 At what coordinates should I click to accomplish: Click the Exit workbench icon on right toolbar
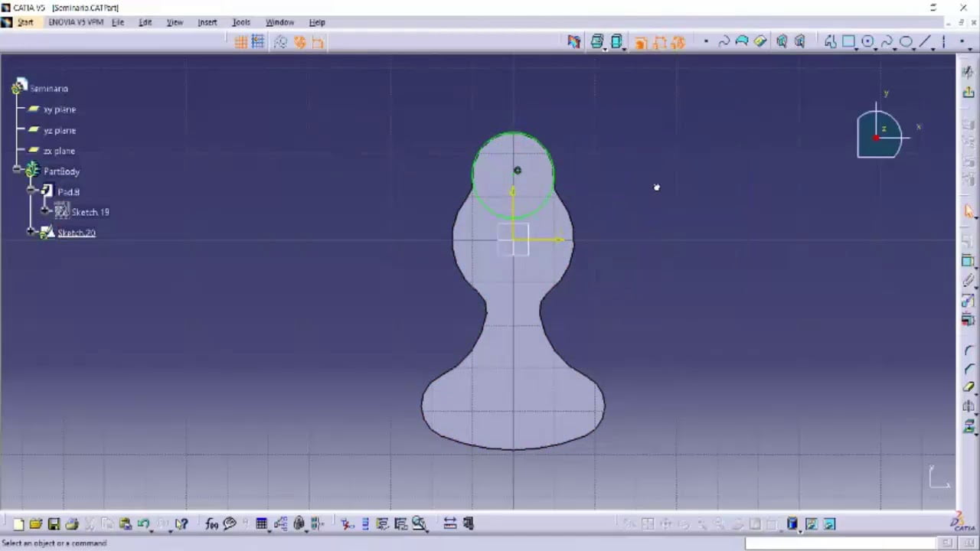coord(969,92)
